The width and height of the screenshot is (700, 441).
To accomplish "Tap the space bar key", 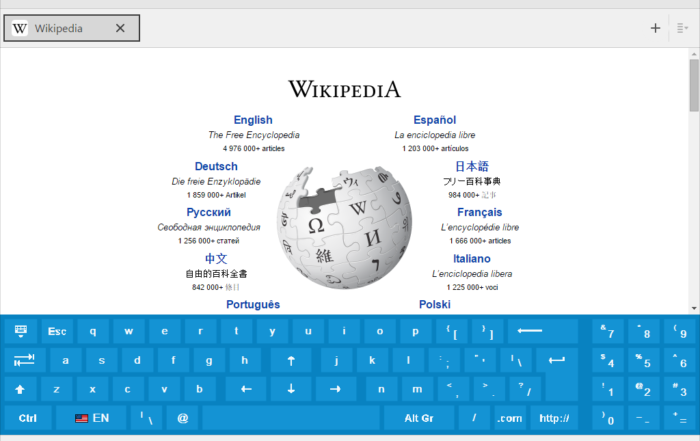I will click(291, 418).
